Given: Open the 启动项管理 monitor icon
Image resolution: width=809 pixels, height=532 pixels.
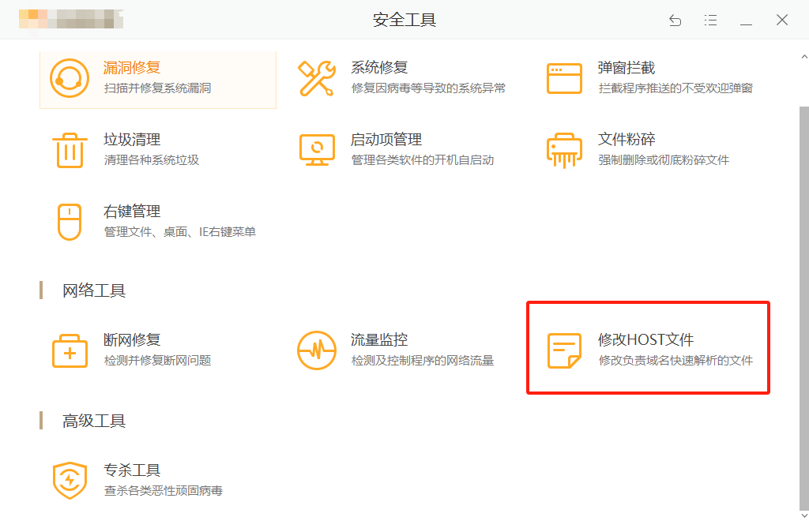Looking at the screenshot, I should point(317,150).
